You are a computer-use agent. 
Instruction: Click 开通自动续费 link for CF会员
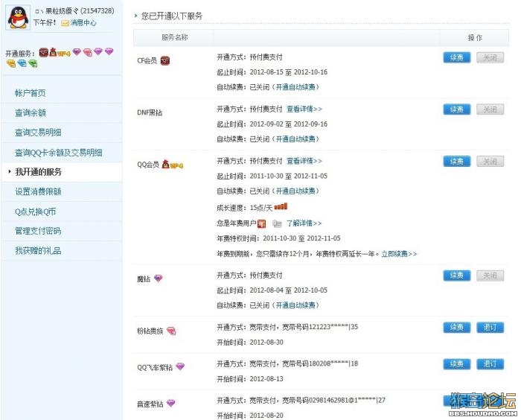(x=295, y=87)
